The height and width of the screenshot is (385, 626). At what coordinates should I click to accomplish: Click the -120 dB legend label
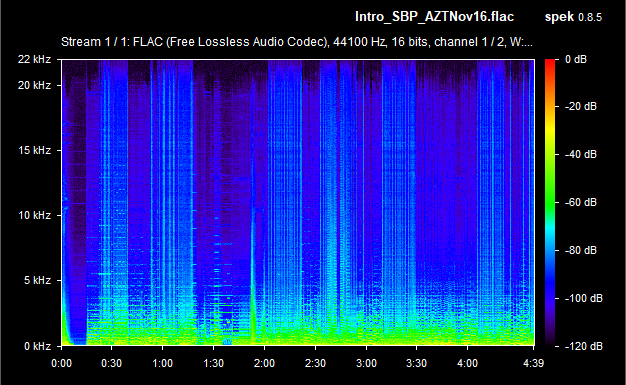tap(583, 346)
